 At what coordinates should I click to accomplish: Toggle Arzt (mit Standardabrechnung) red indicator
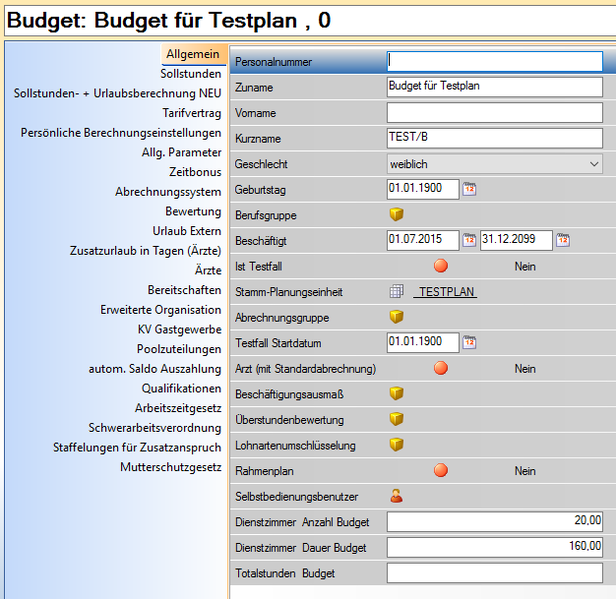point(440,368)
